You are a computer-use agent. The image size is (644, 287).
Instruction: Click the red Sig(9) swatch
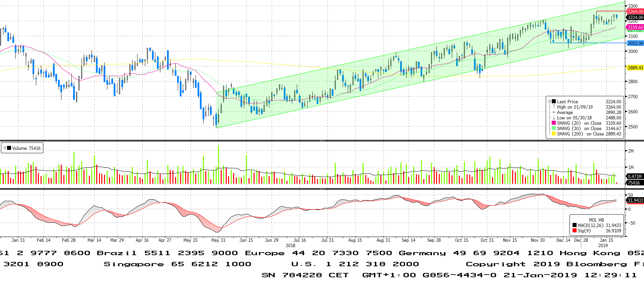[x=575, y=230]
